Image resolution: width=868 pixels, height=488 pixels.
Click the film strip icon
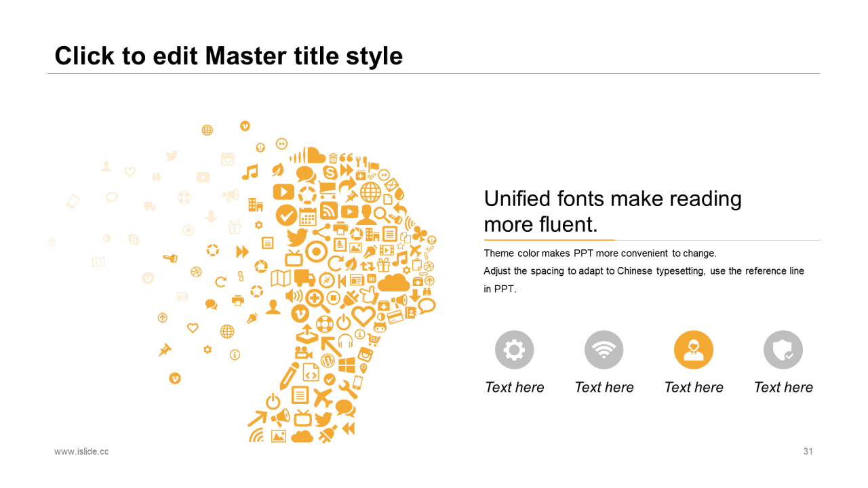pos(387,250)
